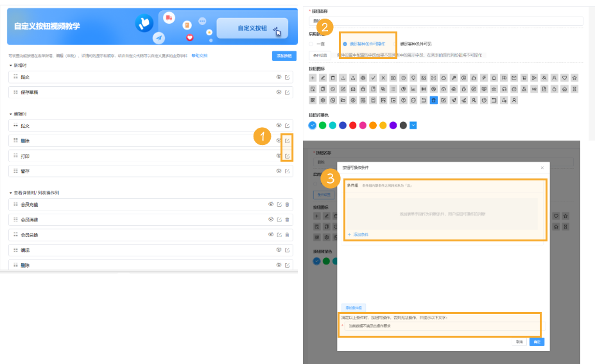Click the 自定义按钮 video tutorial banner

point(152,26)
